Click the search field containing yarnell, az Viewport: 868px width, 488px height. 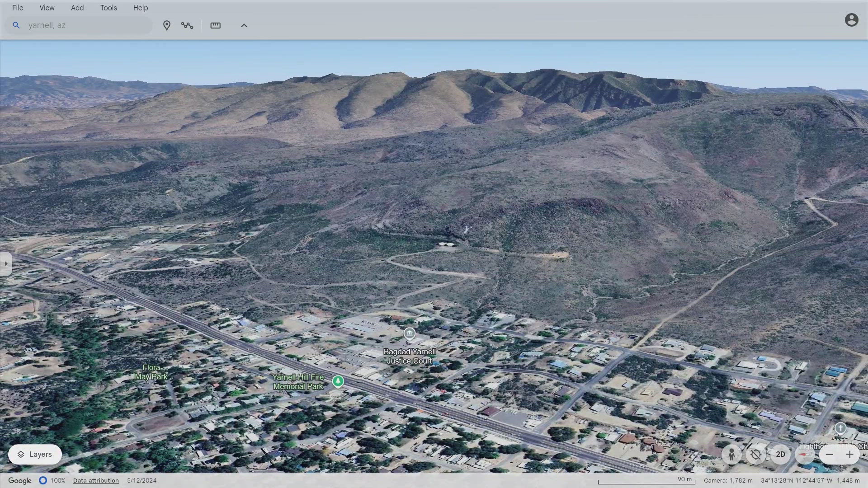pyautogui.click(x=79, y=25)
